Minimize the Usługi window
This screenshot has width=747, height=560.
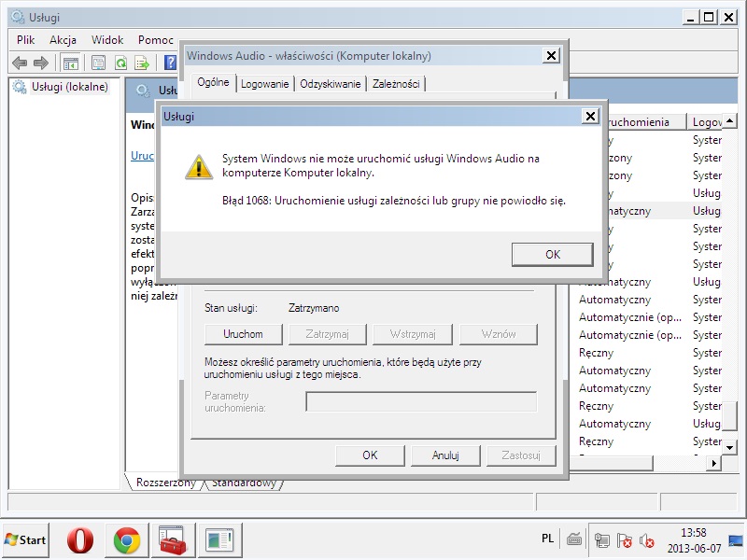point(690,18)
